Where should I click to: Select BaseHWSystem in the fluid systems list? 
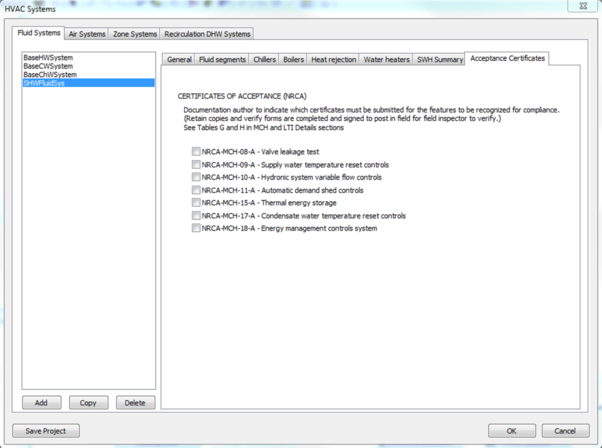[x=48, y=58]
